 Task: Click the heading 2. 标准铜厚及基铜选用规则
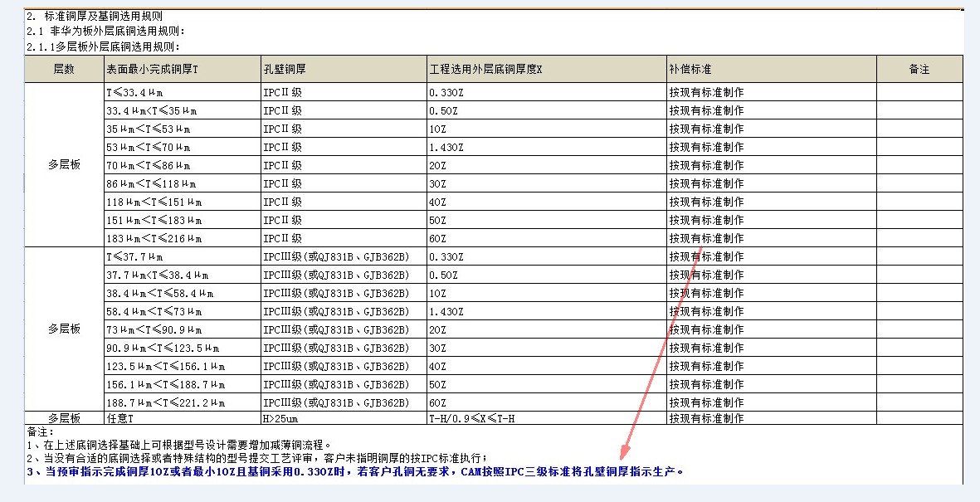[x=95, y=17]
